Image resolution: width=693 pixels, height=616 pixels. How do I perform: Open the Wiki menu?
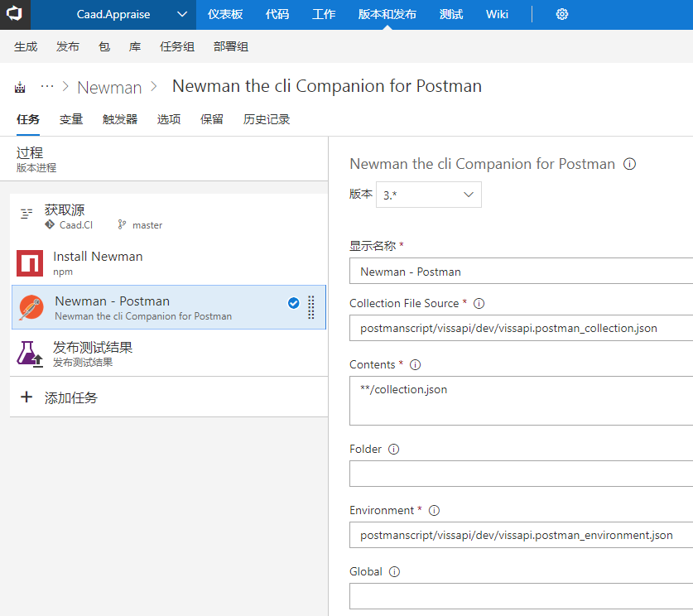pyautogui.click(x=497, y=15)
